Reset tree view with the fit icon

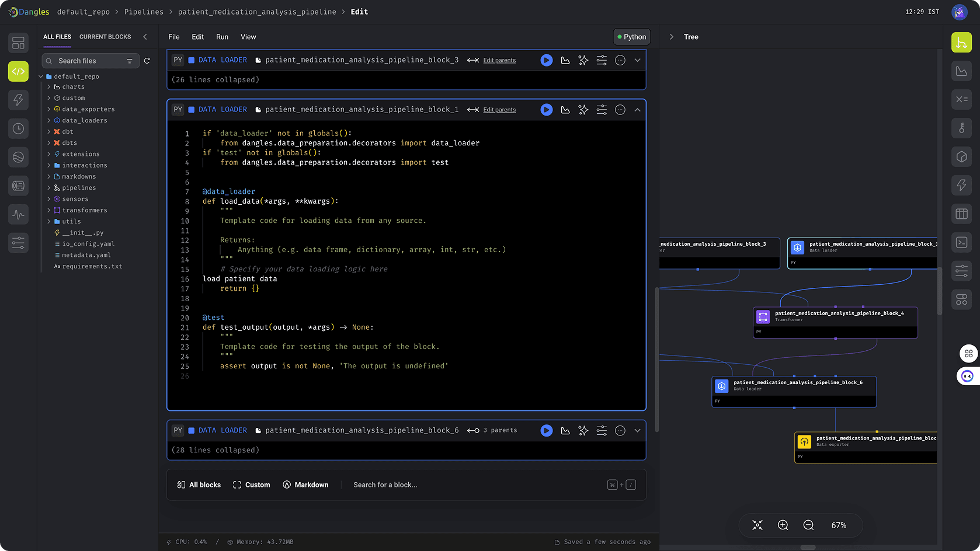pyautogui.click(x=757, y=525)
